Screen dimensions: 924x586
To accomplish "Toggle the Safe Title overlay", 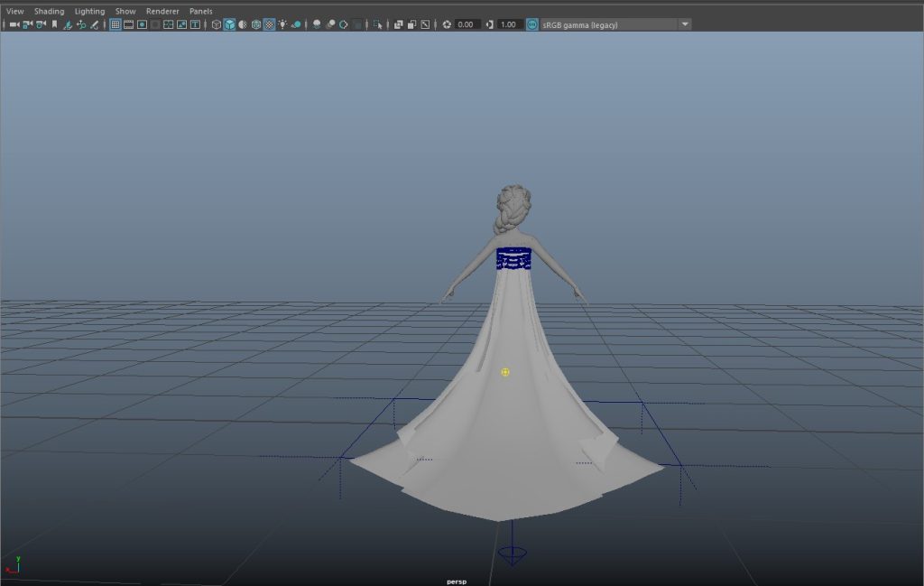I will [x=195, y=24].
